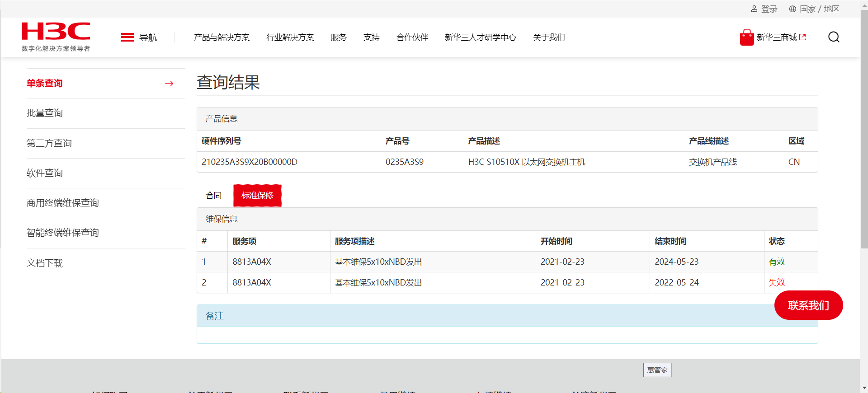Click product number 0235A3S9
Image resolution: width=868 pixels, height=393 pixels.
[405, 162]
